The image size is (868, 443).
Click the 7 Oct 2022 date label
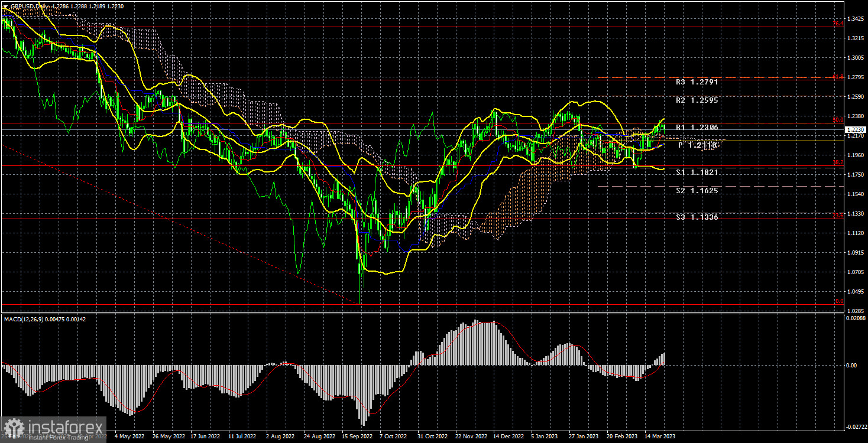394,437
